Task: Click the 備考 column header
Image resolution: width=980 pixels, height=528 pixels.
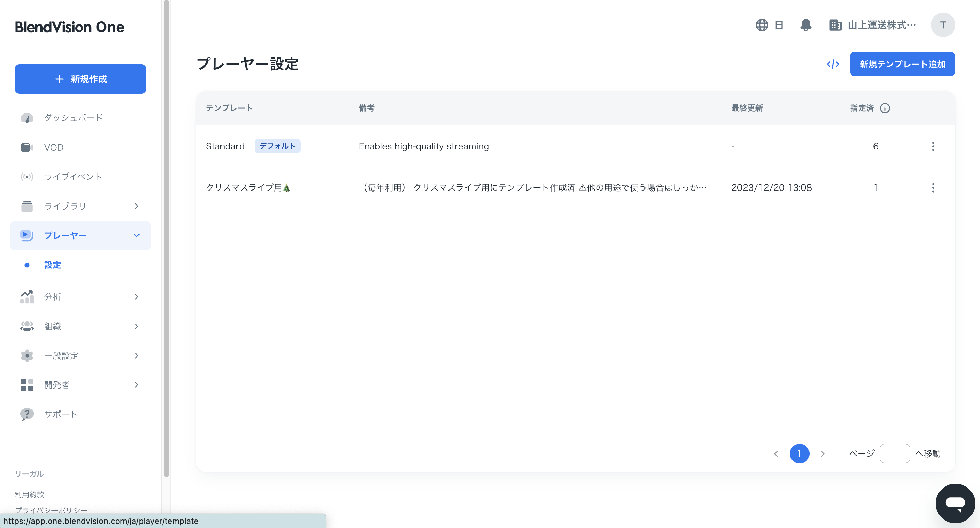Action: pos(367,108)
